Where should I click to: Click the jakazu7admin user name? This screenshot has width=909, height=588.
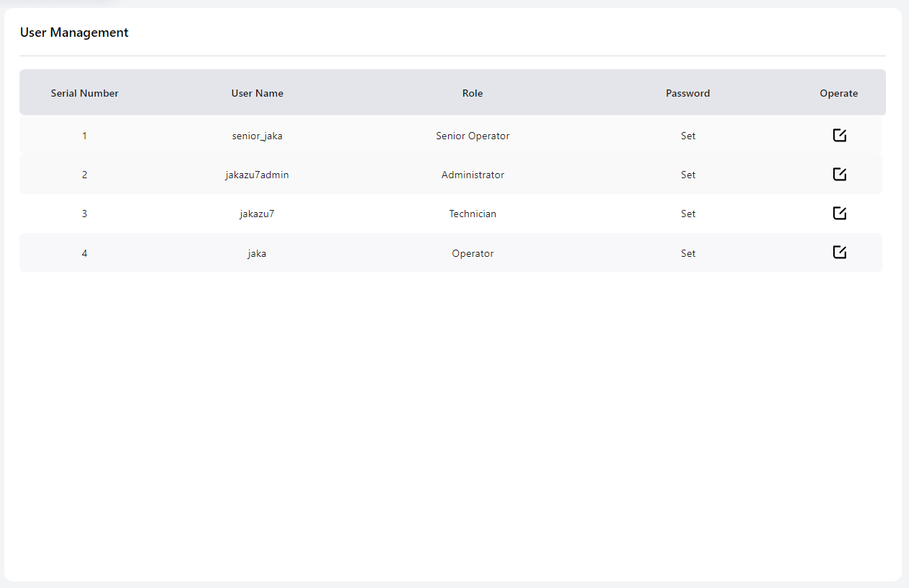tap(257, 175)
